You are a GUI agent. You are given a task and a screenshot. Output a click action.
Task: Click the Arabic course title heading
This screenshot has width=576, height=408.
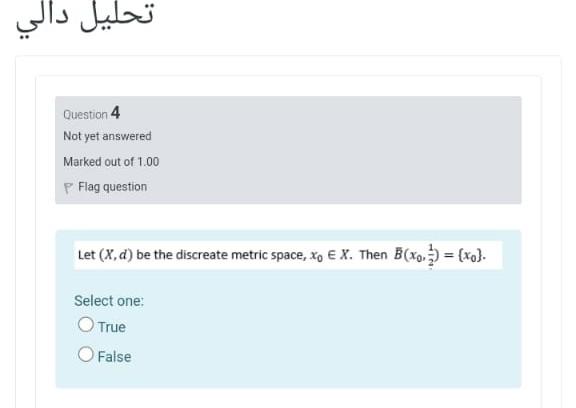click(x=84, y=19)
